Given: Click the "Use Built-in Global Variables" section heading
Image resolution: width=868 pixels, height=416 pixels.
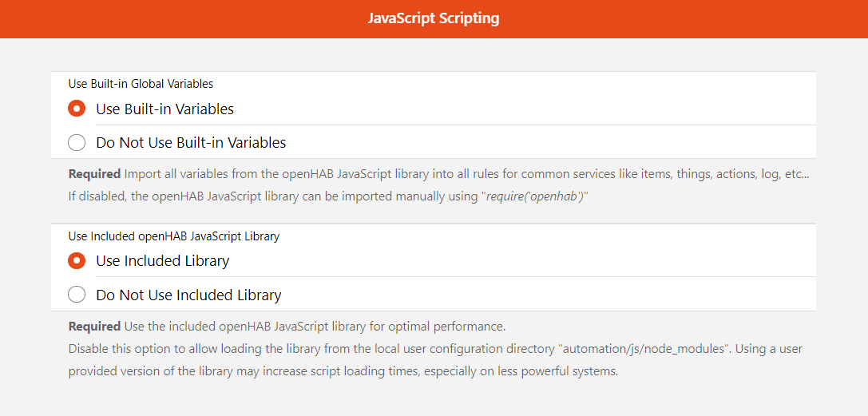Looking at the screenshot, I should [x=141, y=83].
